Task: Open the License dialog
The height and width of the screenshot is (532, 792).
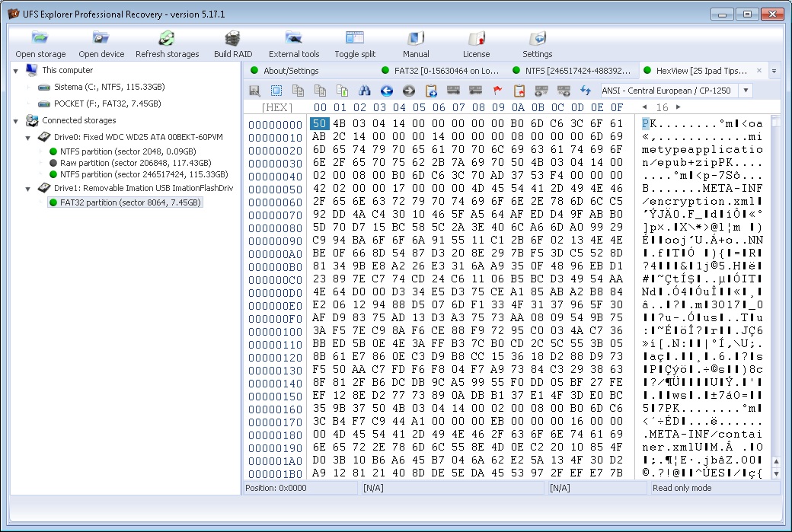Action: point(476,44)
